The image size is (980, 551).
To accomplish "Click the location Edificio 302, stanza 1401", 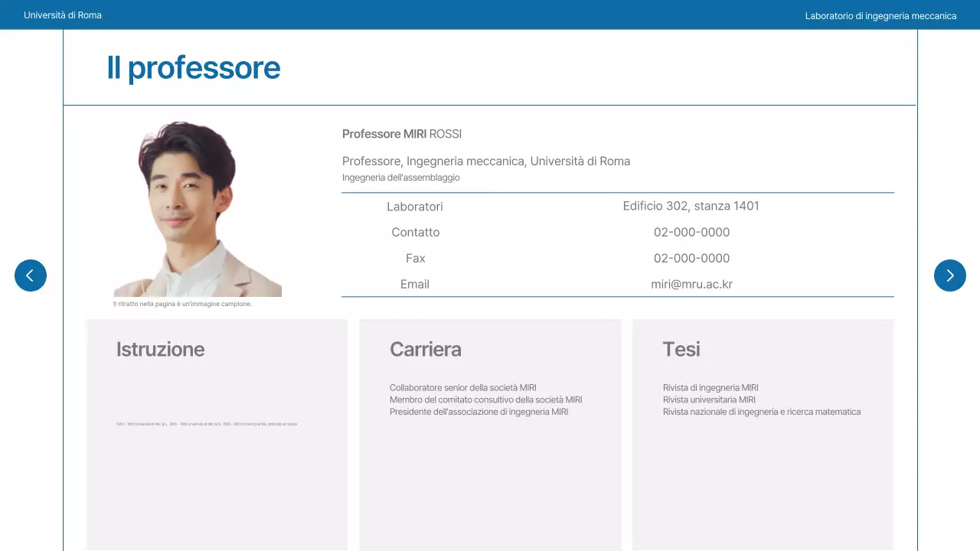I will (x=691, y=207).
